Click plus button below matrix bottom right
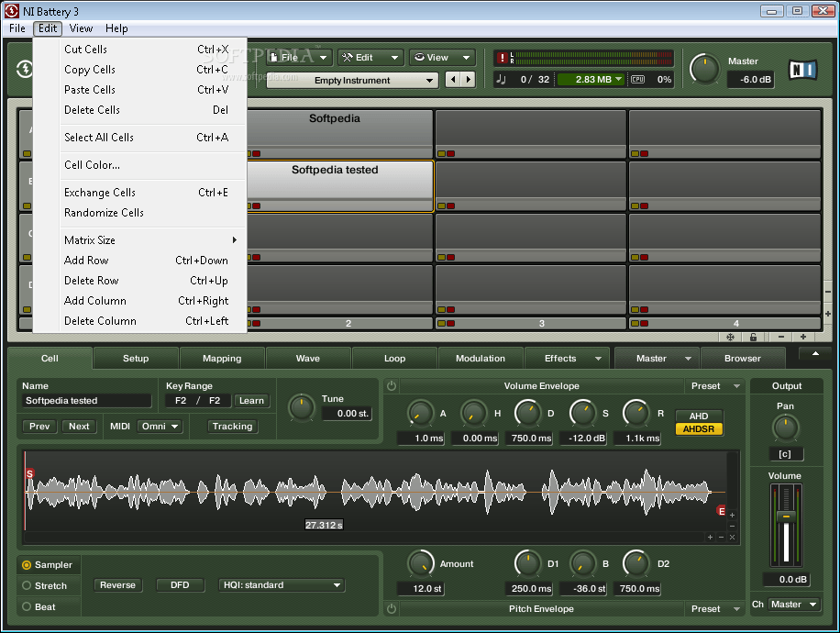This screenshot has width=840, height=633. (803, 337)
